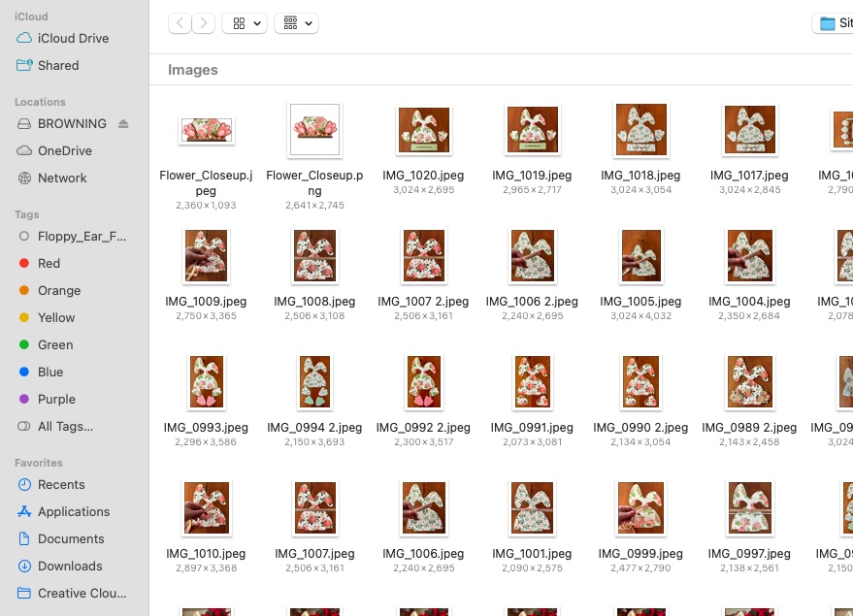This screenshot has height=616, width=853.
Task: Open the Recents favorite
Action: click(61, 484)
